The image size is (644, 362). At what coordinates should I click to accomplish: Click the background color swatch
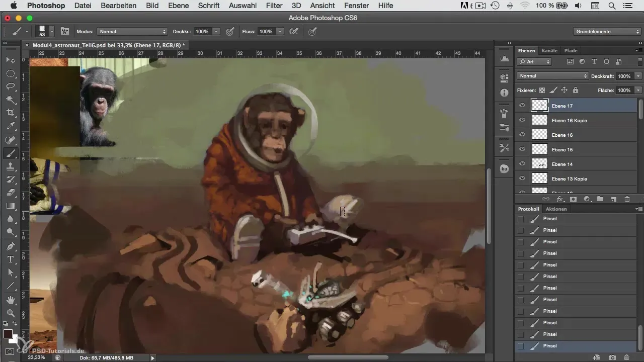coord(15,340)
